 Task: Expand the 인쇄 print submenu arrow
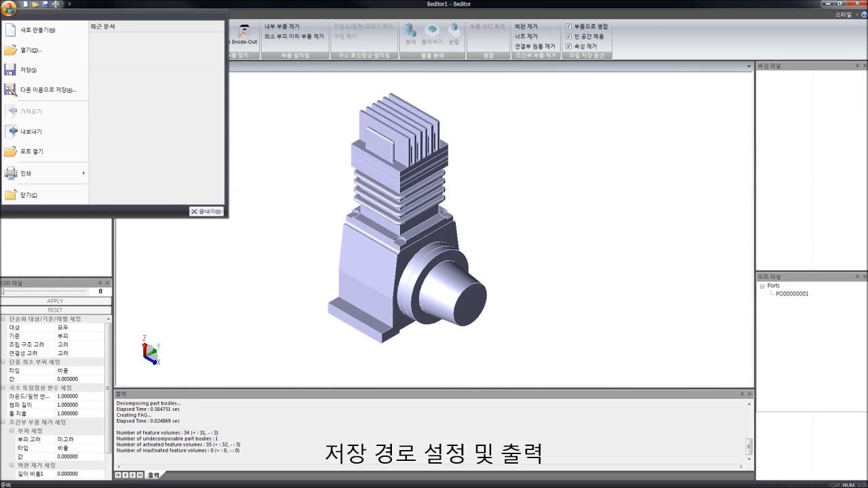pos(83,174)
